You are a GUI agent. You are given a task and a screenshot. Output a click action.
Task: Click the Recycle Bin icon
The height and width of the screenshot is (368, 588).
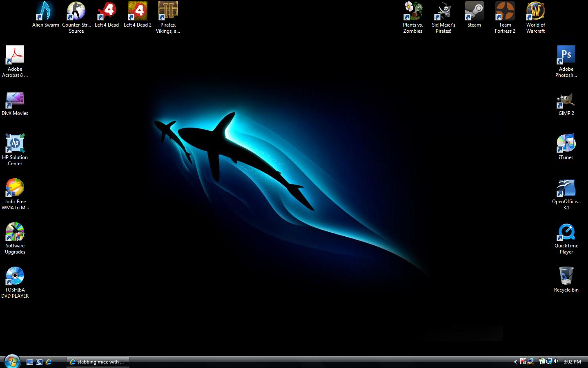coord(566,276)
